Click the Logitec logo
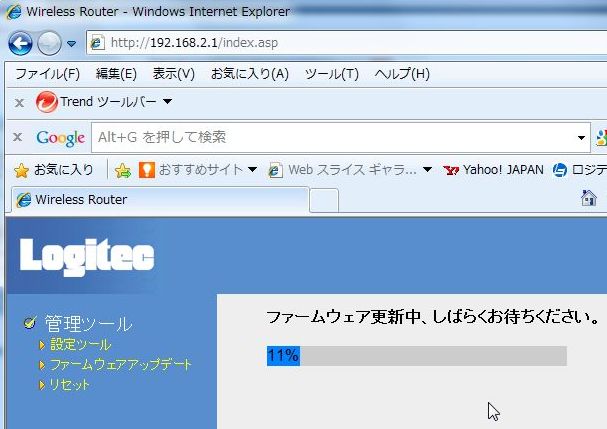The height and width of the screenshot is (429, 607). (x=87, y=256)
